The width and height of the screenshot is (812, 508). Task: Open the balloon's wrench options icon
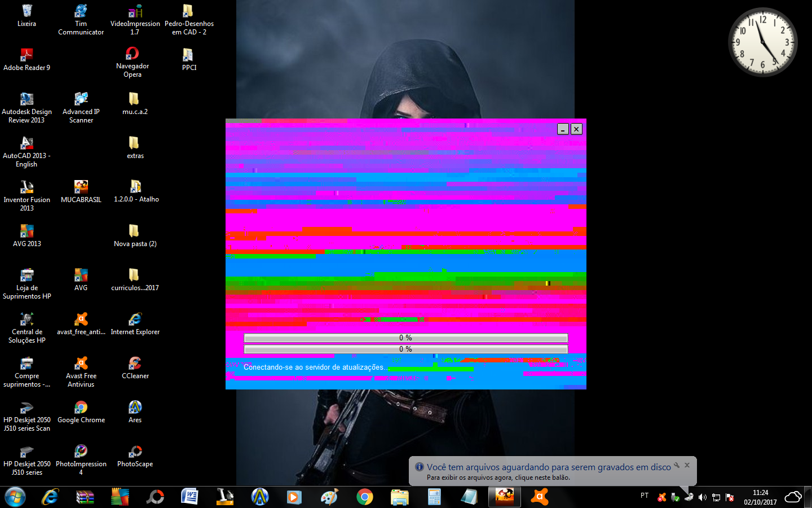(677, 466)
